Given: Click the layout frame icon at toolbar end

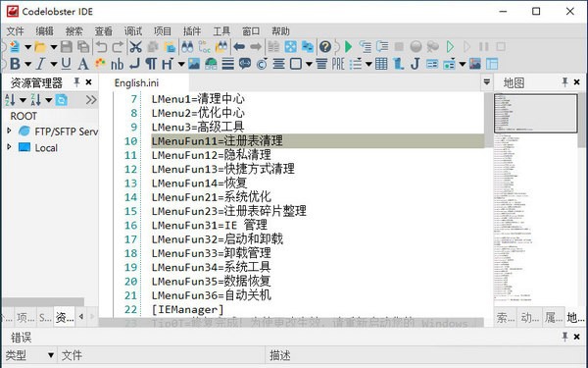Looking at the screenshot, I should 492,64.
